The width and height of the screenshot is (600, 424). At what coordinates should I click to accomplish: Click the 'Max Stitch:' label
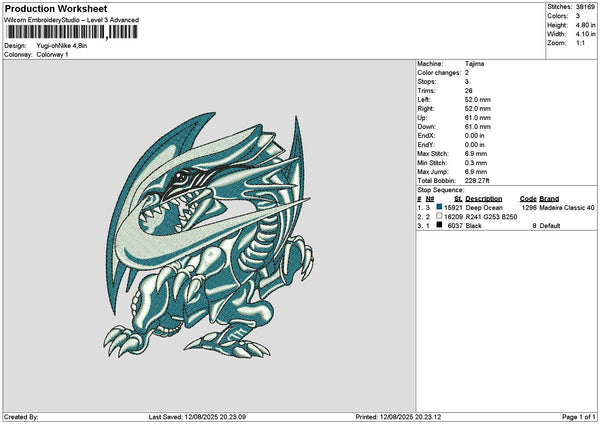[433, 154]
